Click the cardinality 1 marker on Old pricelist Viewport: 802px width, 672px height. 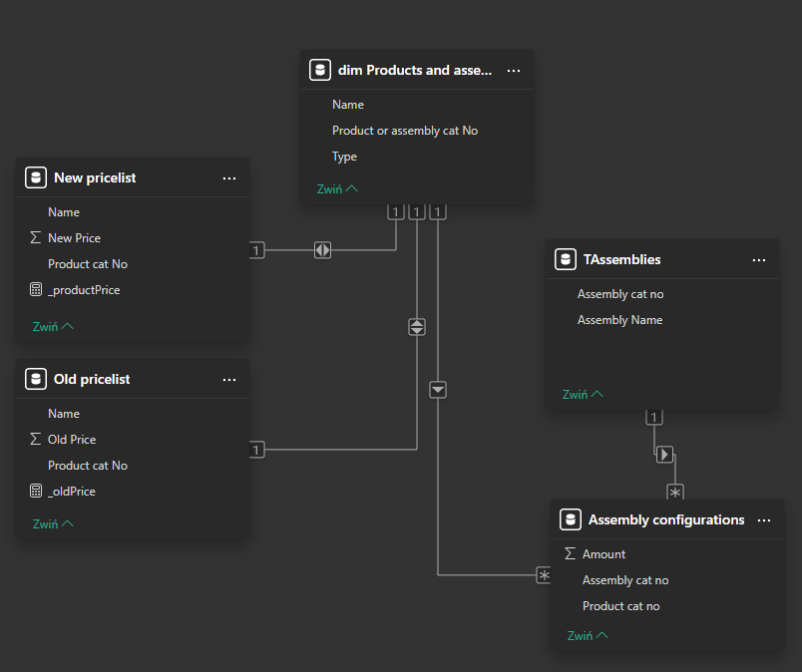[x=256, y=450]
